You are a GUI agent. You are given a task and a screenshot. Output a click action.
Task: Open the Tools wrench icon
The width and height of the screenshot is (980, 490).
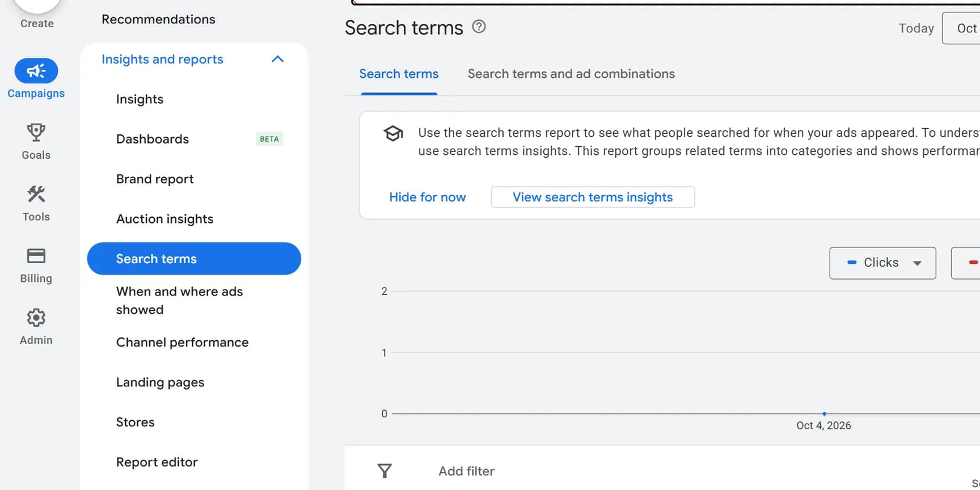coord(36,194)
